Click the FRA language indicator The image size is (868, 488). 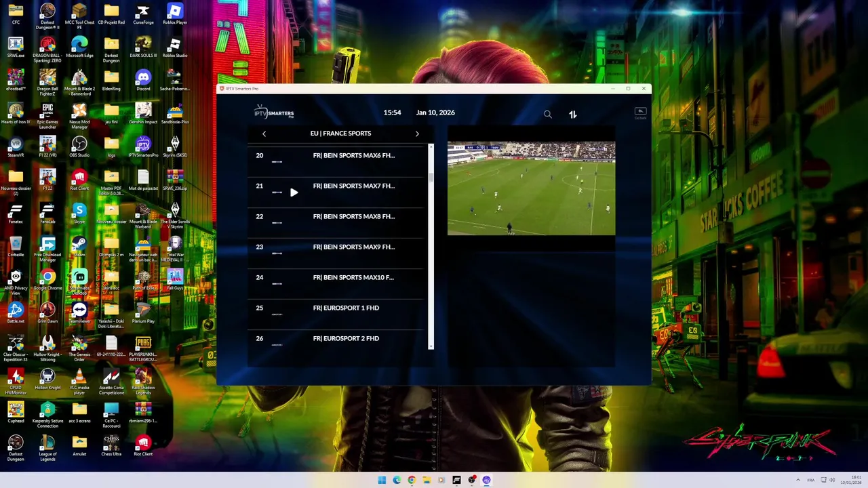[x=811, y=480]
